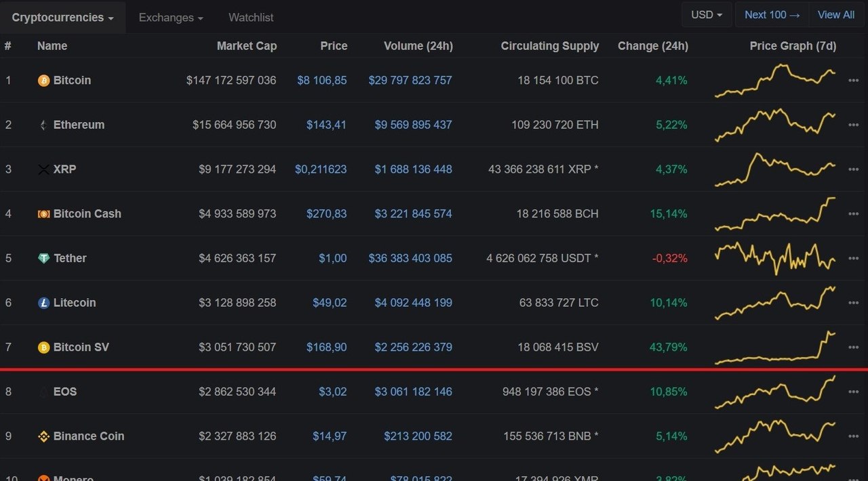868x481 pixels.
Task: Click the Bitcoin coin logo icon
Action: tap(43, 81)
